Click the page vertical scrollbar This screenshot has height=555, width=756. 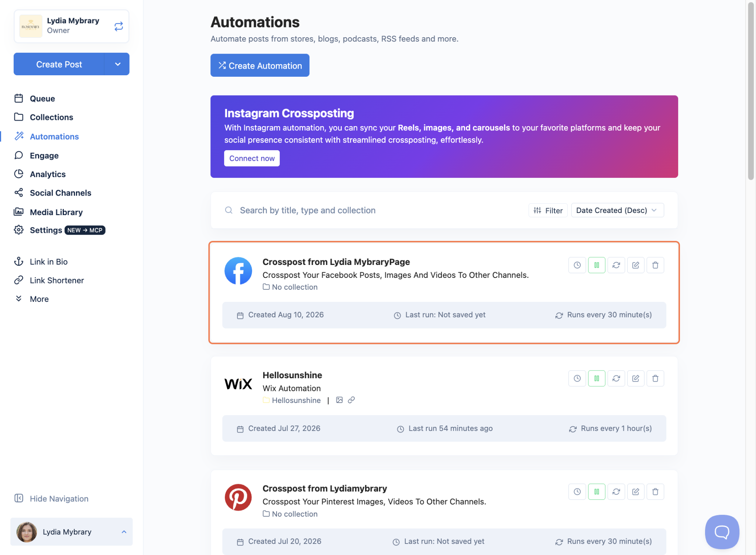click(x=750, y=91)
